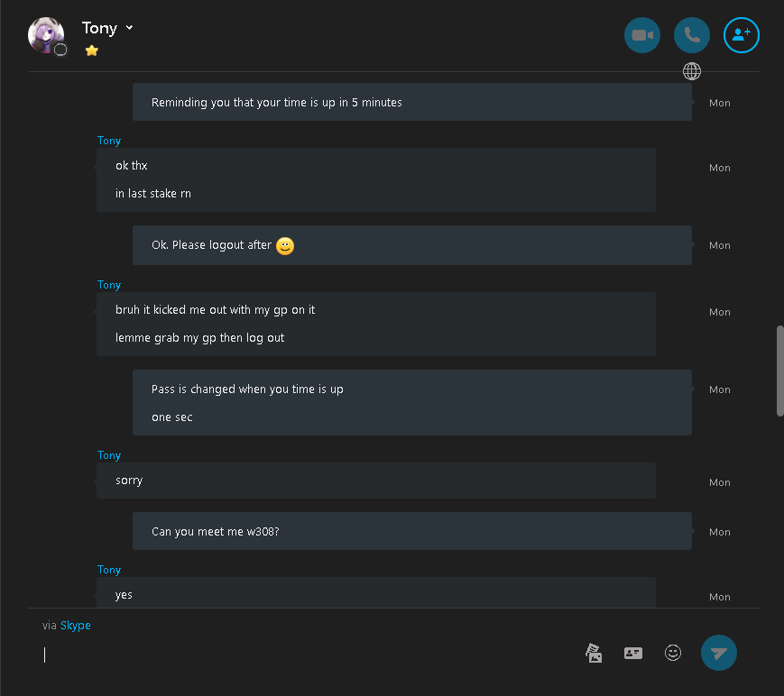
Task: Open the send contact card icon
Action: click(633, 653)
